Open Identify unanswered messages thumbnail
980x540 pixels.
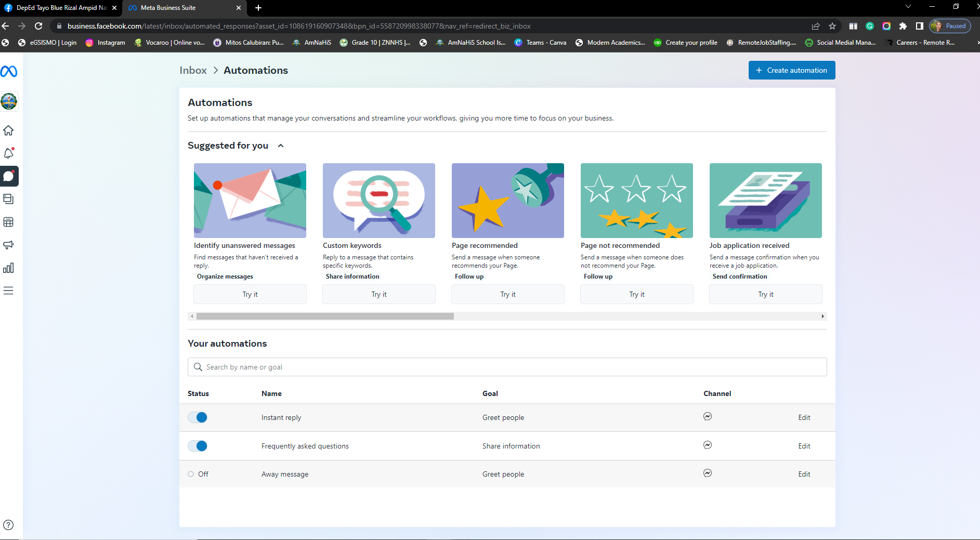tap(250, 201)
